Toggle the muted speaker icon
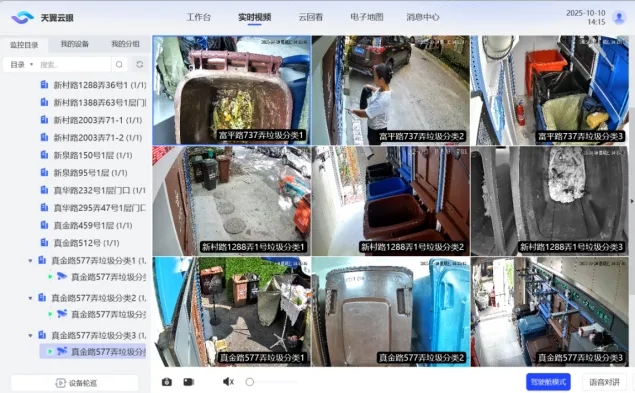 [x=228, y=382]
